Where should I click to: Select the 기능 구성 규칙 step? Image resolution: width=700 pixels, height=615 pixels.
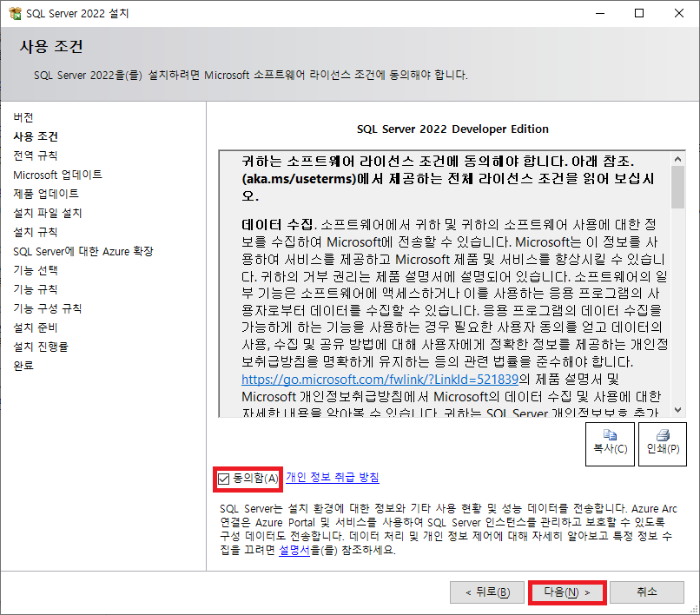click(x=47, y=308)
